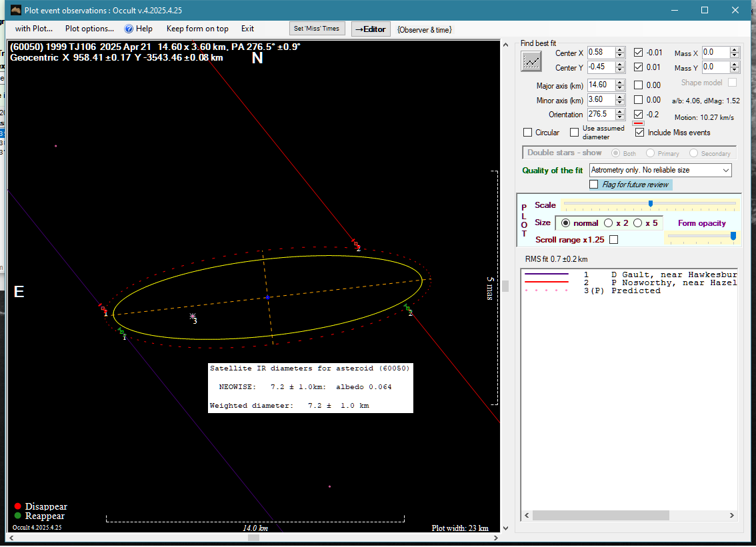The width and height of the screenshot is (756, 547).
Task: Toggle the Scroll range x1.25 checkbox
Action: tap(613, 240)
